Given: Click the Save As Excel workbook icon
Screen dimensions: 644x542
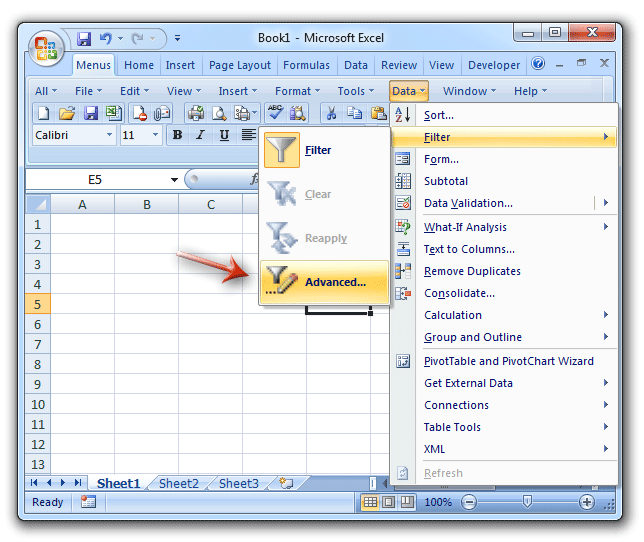Looking at the screenshot, I should click(113, 113).
